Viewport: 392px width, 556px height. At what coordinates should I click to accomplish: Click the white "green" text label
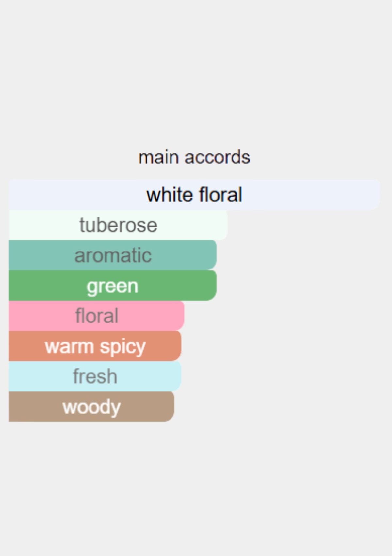click(x=112, y=286)
